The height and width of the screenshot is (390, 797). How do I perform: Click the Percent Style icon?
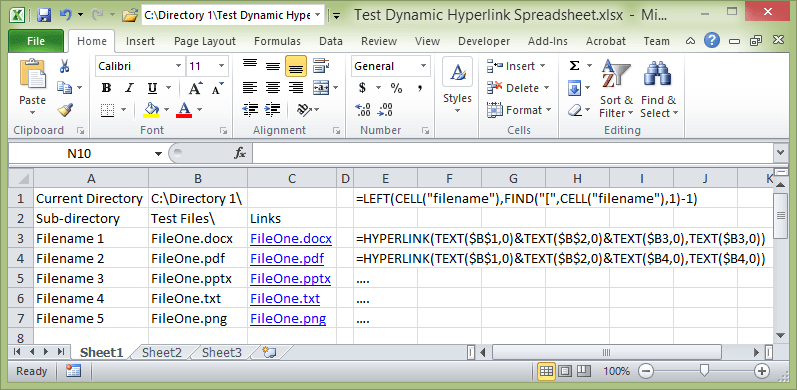pos(396,88)
